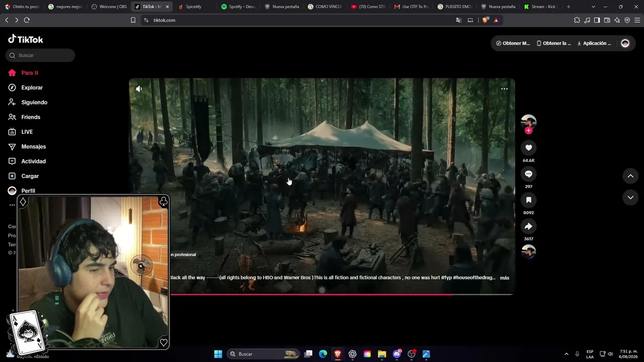Bookmark this page in the address bar
Image resolution: width=644 pixels, height=362 pixels.
133,20
